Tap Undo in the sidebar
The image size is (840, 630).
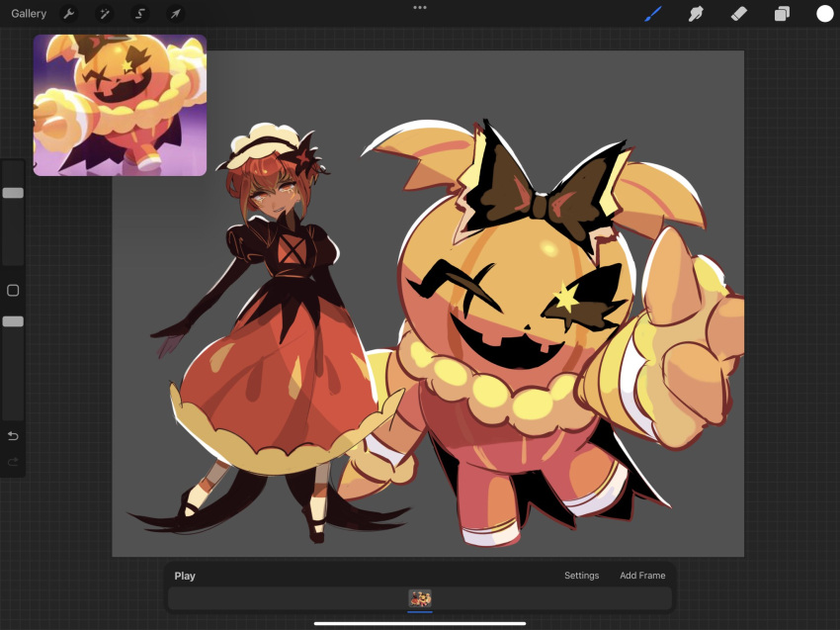tap(13, 435)
